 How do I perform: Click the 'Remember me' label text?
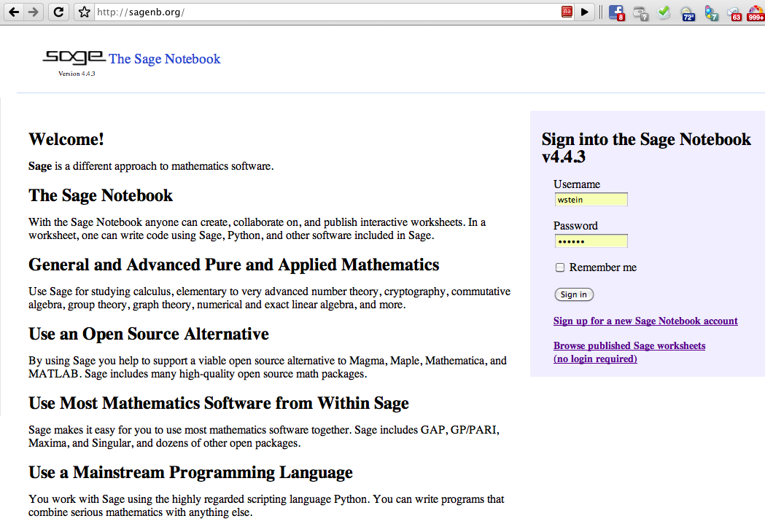coord(602,267)
